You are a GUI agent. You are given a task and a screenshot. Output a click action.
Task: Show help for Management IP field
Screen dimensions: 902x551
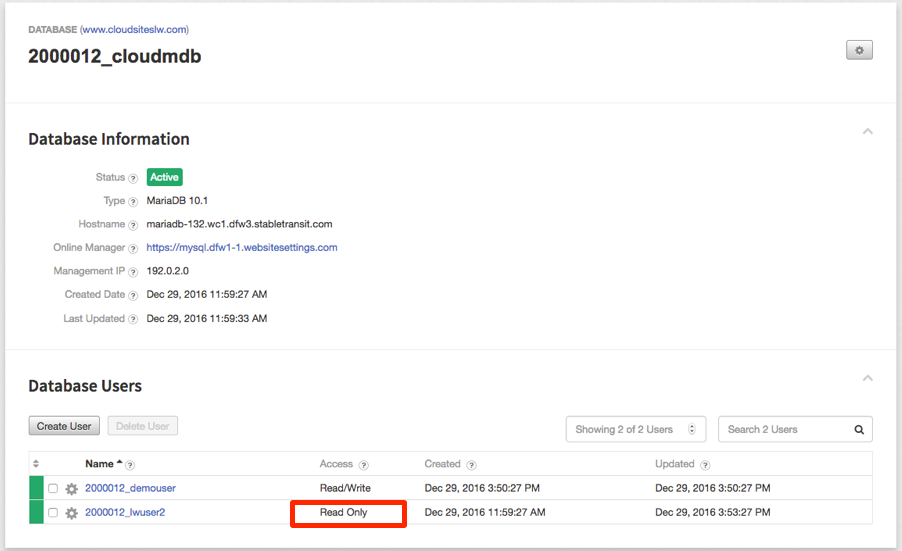click(x=133, y=272)
